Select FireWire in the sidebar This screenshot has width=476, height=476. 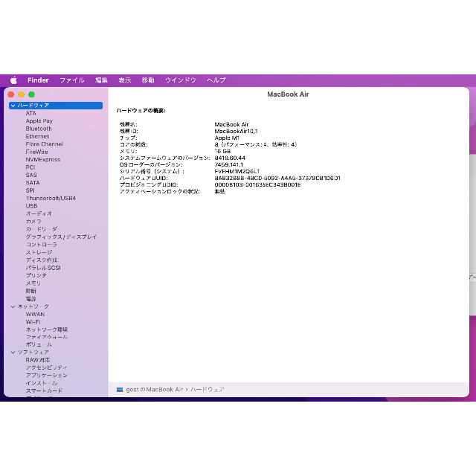[36, 152]
